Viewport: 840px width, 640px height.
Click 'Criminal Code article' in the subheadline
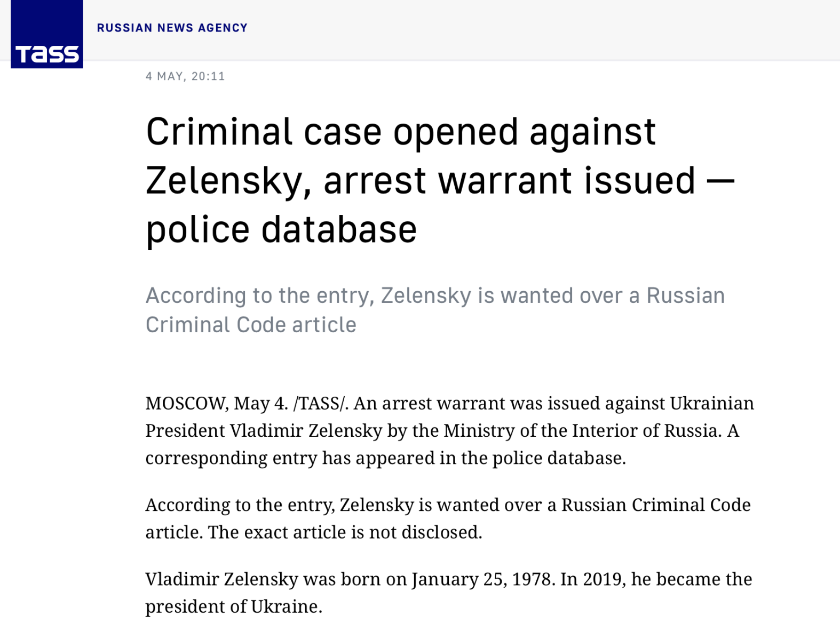(251, 325)
